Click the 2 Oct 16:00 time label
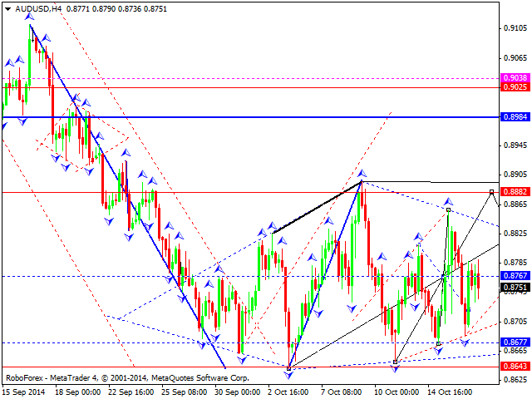Screen dimensions: 532x399 tap(288, 392)
